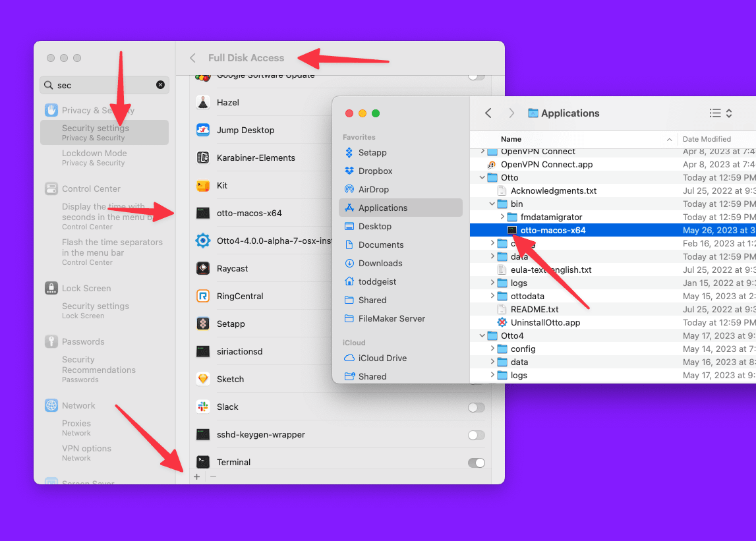The height and width of the screenshot is (541, 756).
Task: Enable Full Disk Access for Slack
Action: pos(477,407)
